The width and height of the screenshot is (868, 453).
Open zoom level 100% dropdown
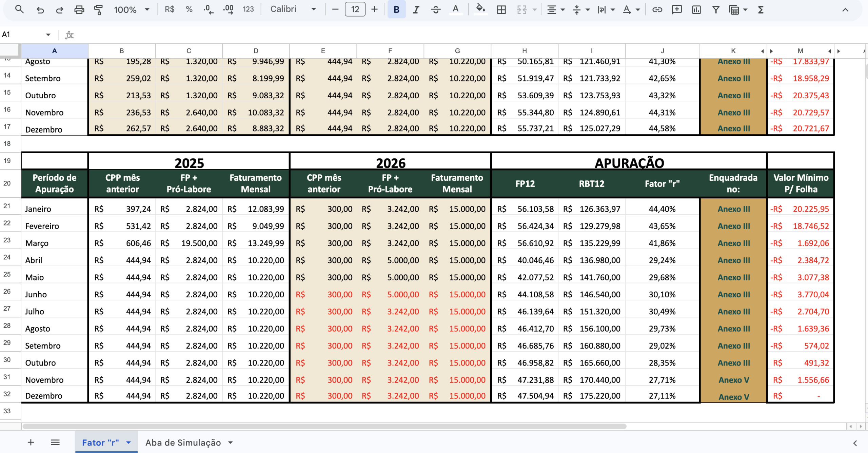coord(132,9)
